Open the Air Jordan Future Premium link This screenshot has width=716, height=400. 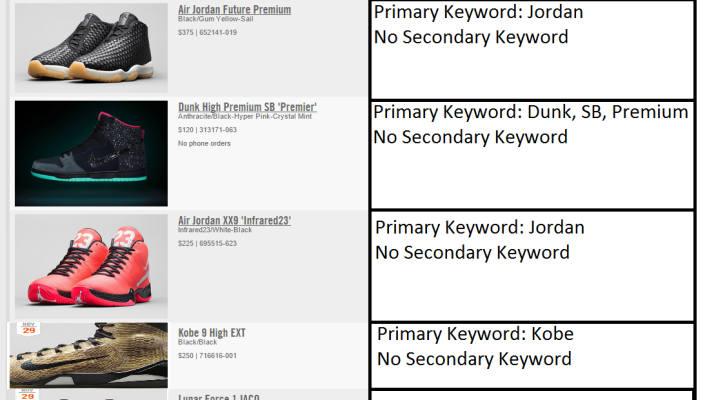(234, 10)
